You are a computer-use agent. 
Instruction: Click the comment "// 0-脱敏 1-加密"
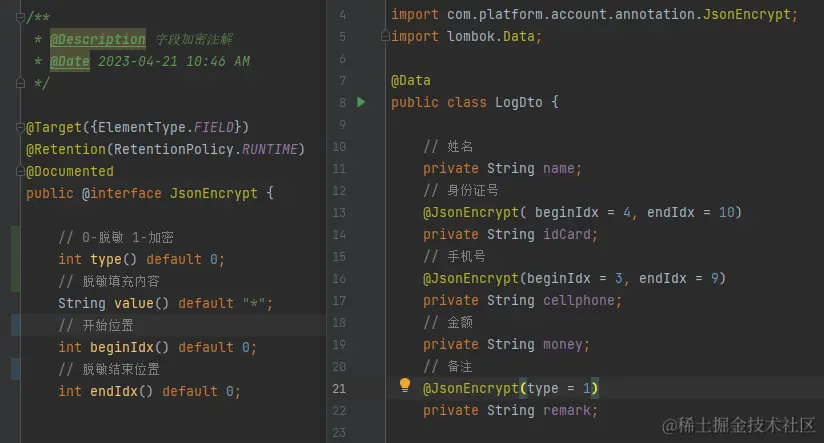pyautogui.click(x=116, y=238)
